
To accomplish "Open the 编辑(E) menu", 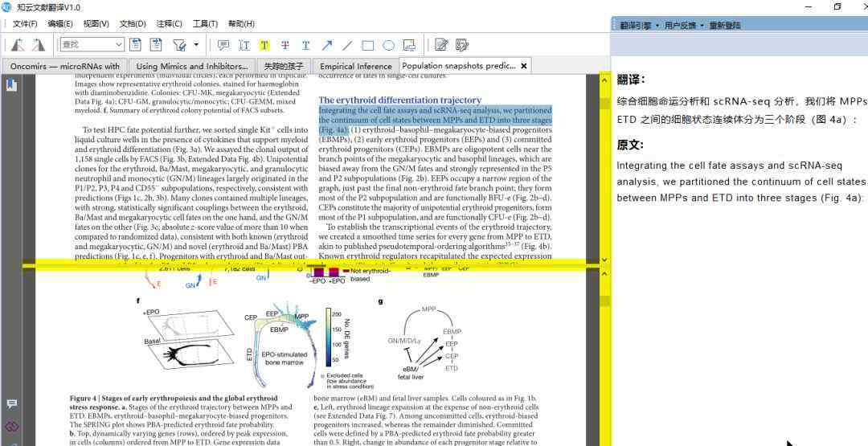I will [x=60, y=24].
